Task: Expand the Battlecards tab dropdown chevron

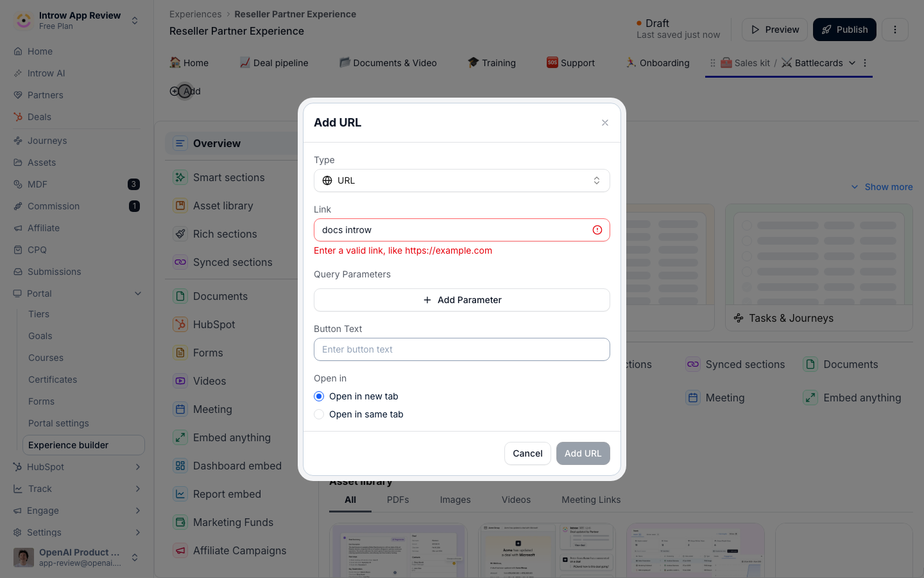Action: point(852,63)
